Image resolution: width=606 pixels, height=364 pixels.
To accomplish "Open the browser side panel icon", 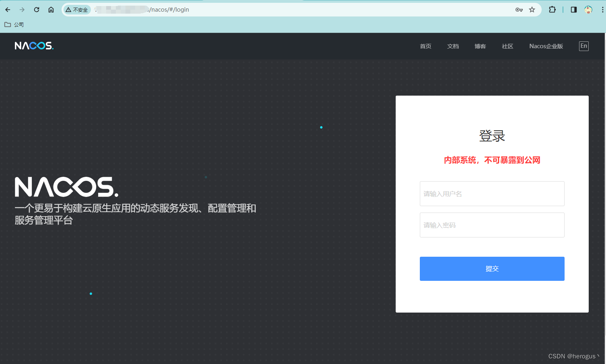I will pyautogui.click(x=573, y=9).
